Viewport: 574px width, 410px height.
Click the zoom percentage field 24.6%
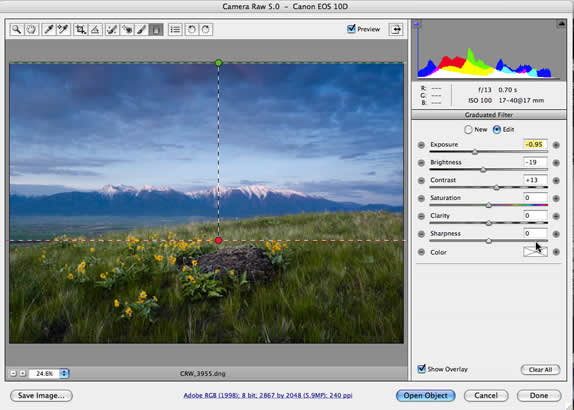(44, 373)
